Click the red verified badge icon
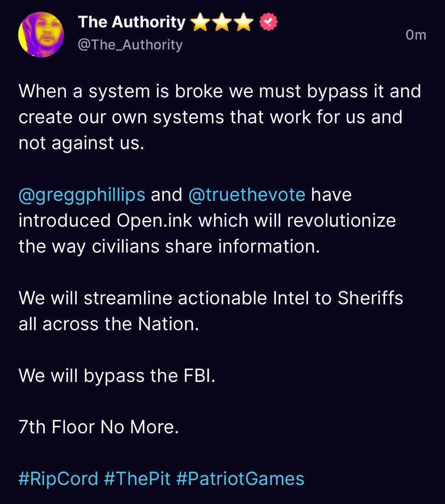Screen dimensions: 445x504 (269, 22)
